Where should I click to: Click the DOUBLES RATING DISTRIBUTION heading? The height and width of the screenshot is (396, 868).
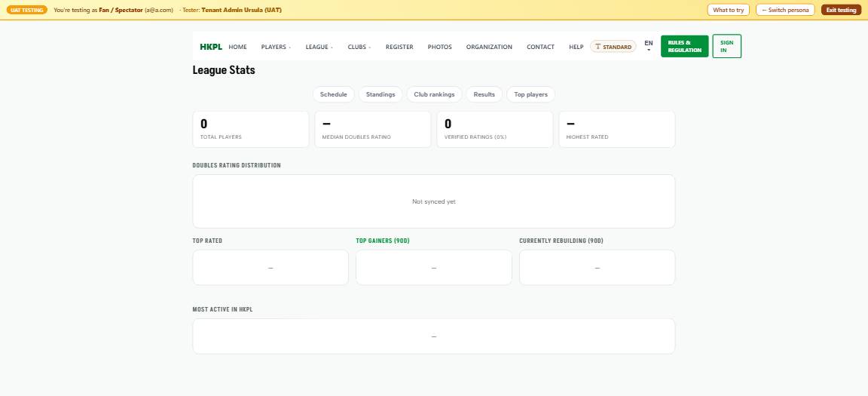click(x=237, y=165)
